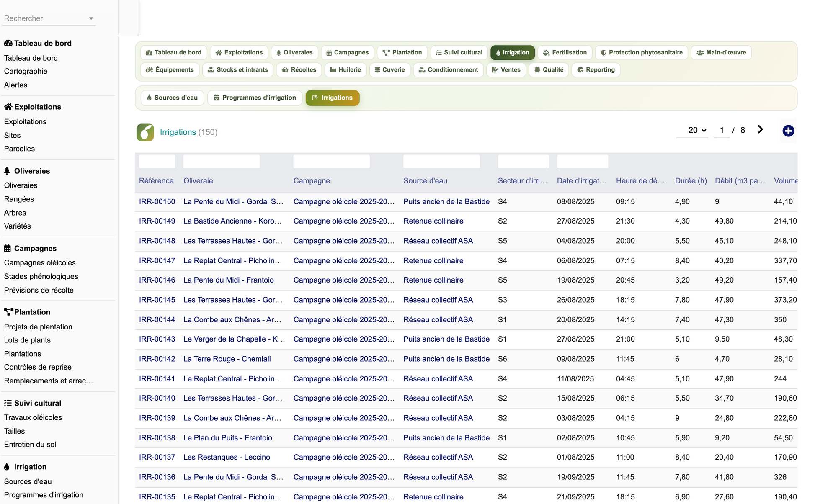Open Cartographie in the sidebar

[x=26, y=72]
